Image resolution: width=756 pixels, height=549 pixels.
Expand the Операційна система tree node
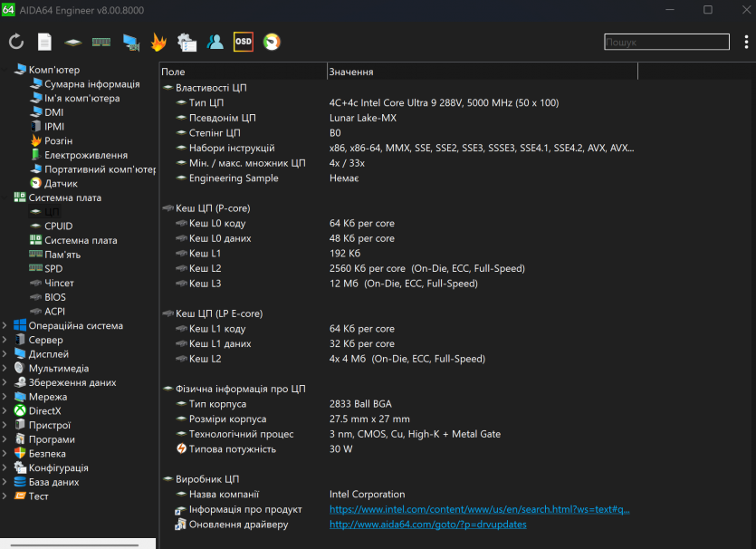(5, 326)
